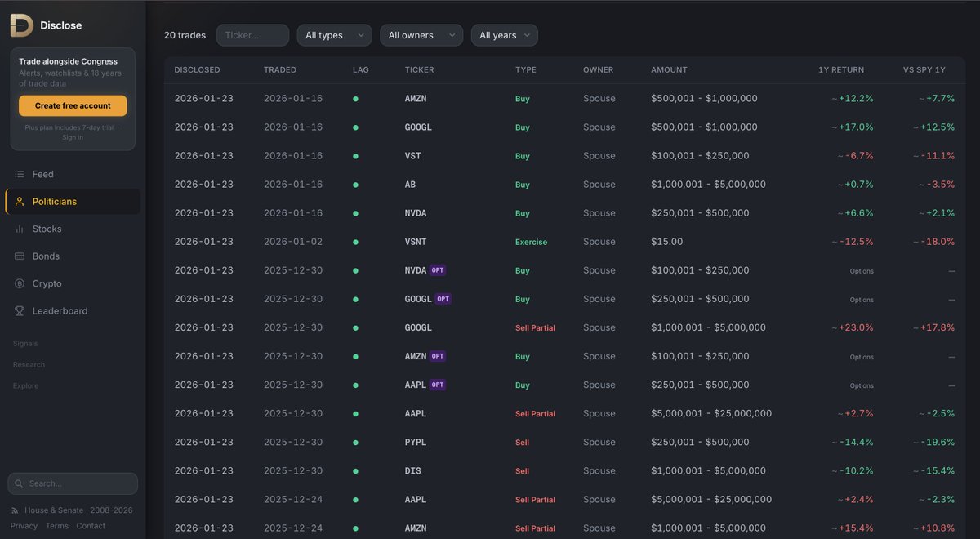Viewport: 980px width, 539px height.
Task: Focus the Ticker filter field
Action: coord(252,35)
